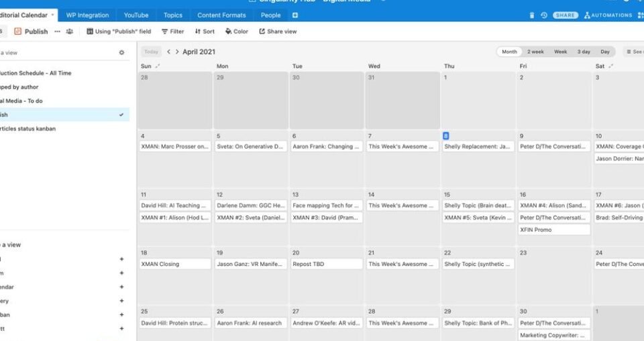Open Marketing Copywriter event on April 30
This screenshot has width=644, height=341.
(554, 335)
